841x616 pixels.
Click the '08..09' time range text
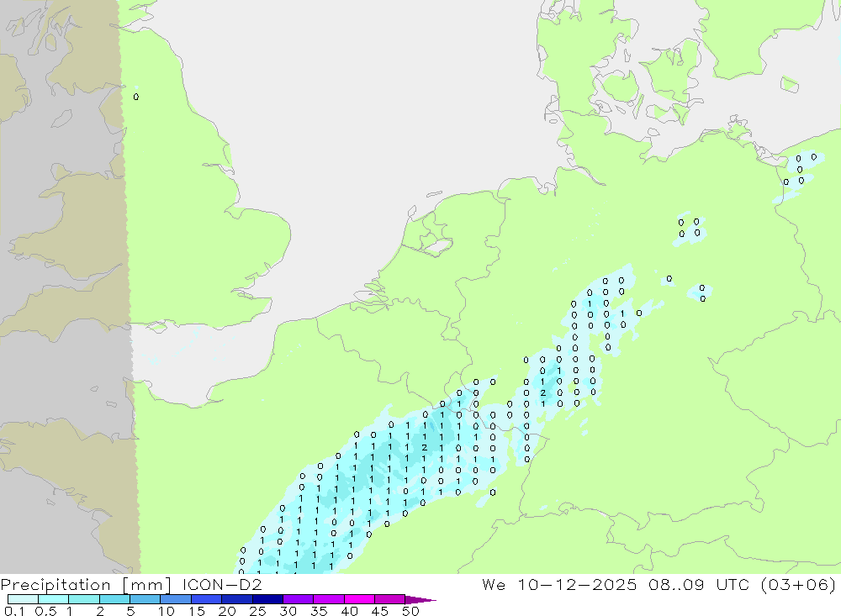676,584
